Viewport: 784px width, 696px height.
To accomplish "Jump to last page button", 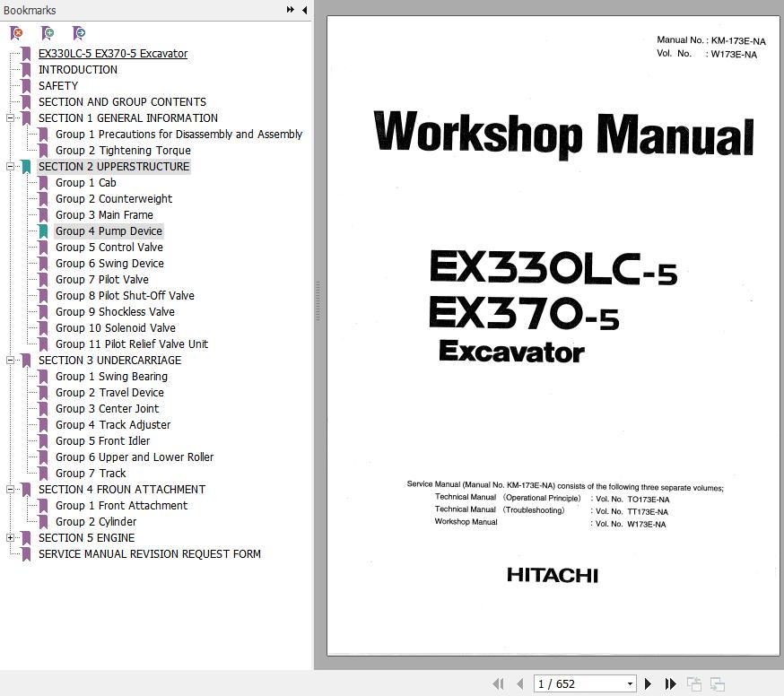I will tap(670, 683).
